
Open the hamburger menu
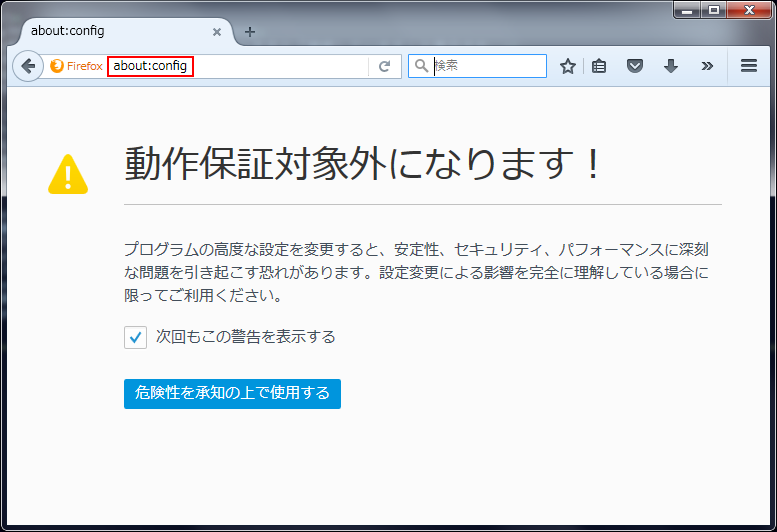click(x=748, y=66)
